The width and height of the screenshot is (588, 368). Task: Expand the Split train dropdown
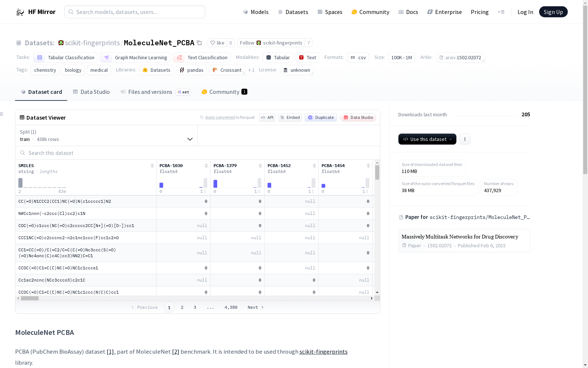click(x=106, y=135)
